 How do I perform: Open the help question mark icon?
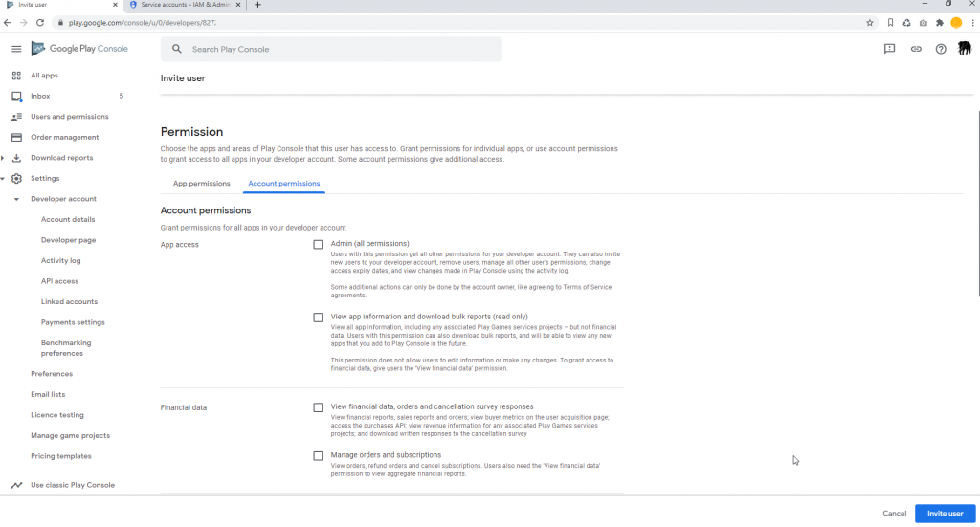[x=941, y=49]
